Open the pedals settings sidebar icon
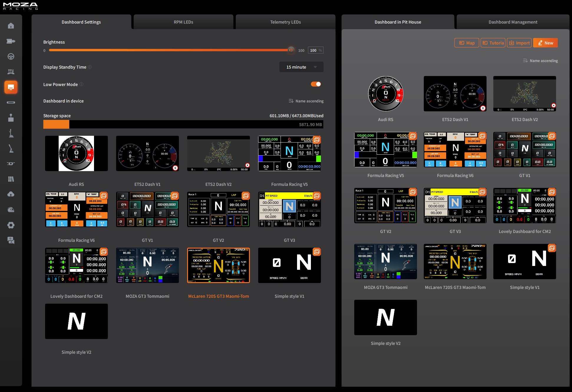The height and width of the screenshot is (392, 572). (x=11, y=72)
